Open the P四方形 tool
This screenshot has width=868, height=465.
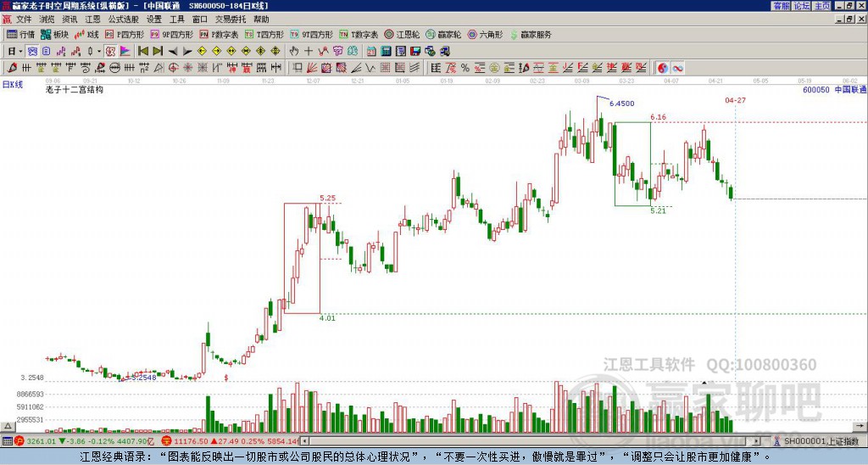(x=125, y=34)
